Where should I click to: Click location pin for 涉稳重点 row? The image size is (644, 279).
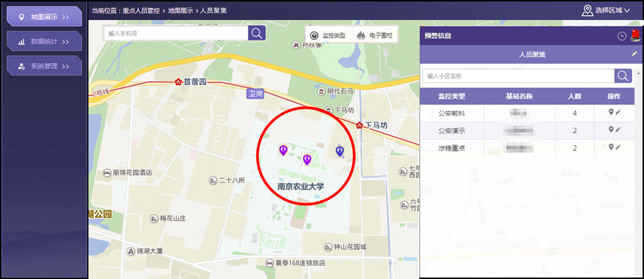[611, 147]
